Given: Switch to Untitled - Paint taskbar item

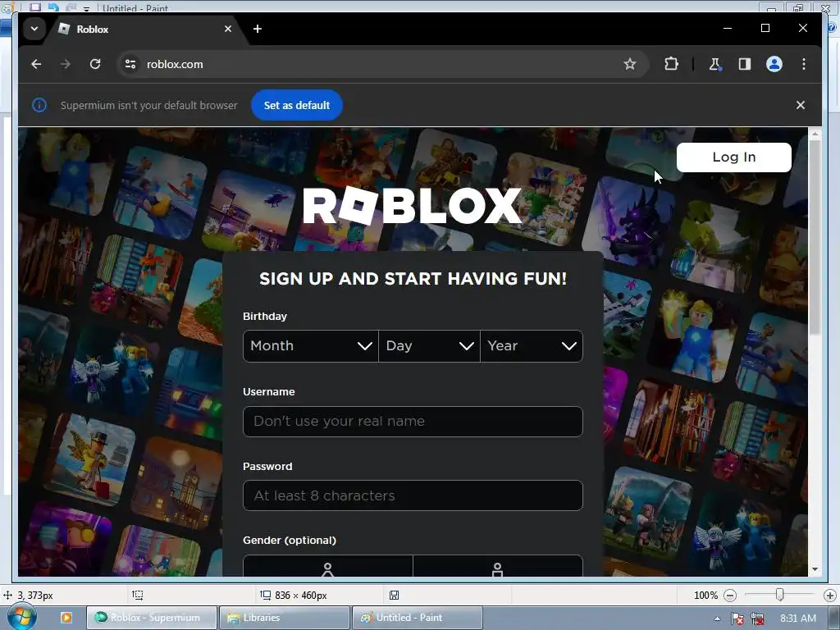Looking at the screenshot, I should pos(418,618).
